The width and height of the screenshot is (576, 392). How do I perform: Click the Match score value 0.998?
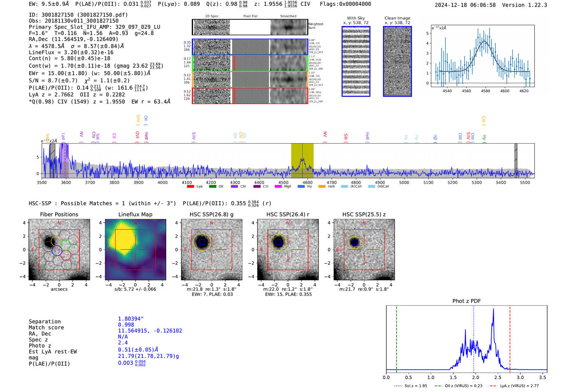click(126, 325)
